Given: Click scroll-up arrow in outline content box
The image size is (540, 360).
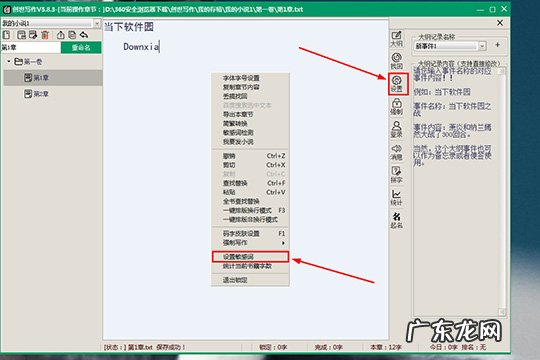Looking at the screenshot, I should point(501,71).
